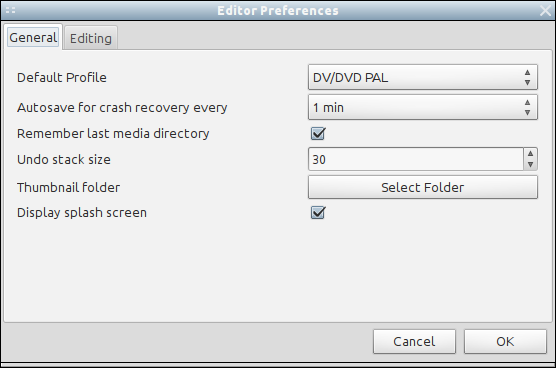Select the General tab
Image resolution: width=556 pixels, height=368 pixels.
click(x=33, y=37)
